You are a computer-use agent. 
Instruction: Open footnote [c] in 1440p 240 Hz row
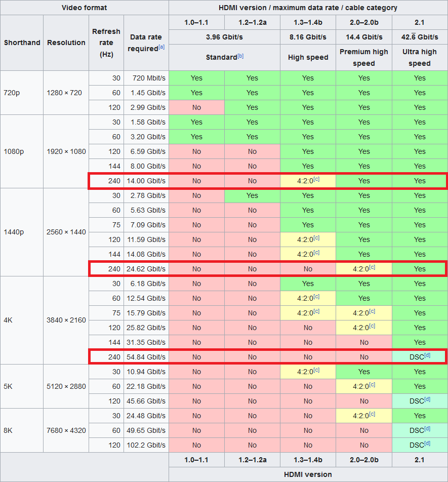(x=372, y=267)
